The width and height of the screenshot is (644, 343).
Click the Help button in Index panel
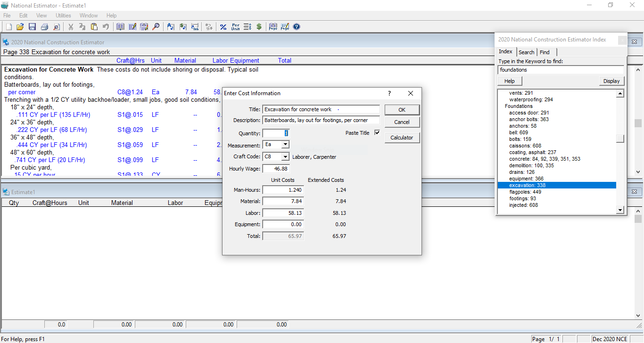(510, 81)
